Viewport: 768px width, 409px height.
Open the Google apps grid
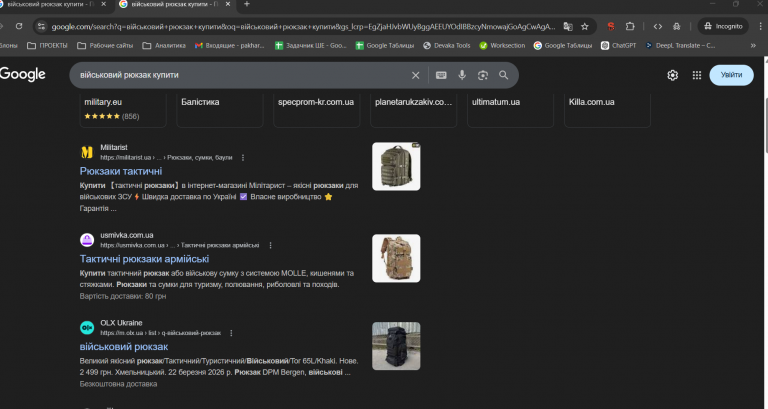point(696,75)
